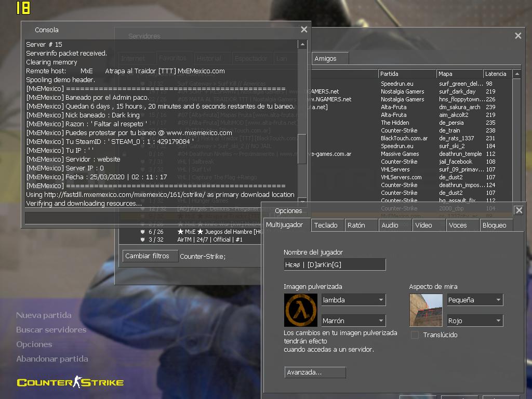Image resolution: width=532 pixels, height=399 pixels.
Task: Click The Hidden in the Partida column
Action: coord(395,123)
